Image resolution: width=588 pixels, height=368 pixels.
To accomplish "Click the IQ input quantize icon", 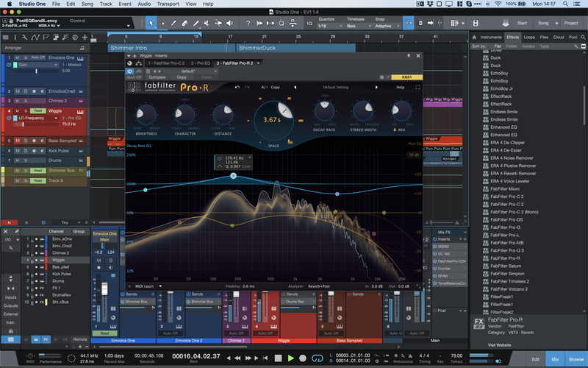I will (x=309, y=24).
